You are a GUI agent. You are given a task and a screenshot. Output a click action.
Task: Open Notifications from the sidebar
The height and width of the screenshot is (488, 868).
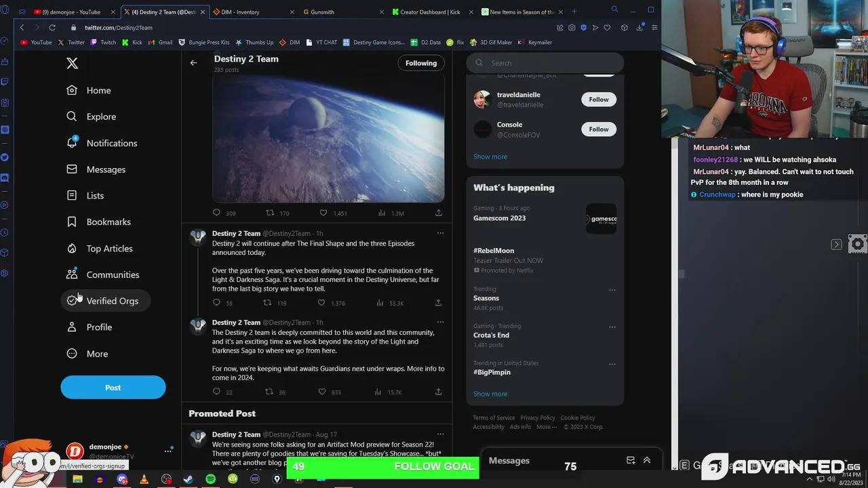tap(102, 143)
